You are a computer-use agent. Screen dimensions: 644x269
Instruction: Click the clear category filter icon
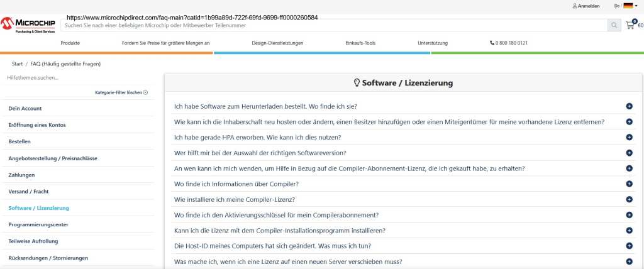click(x=145, y=92)
